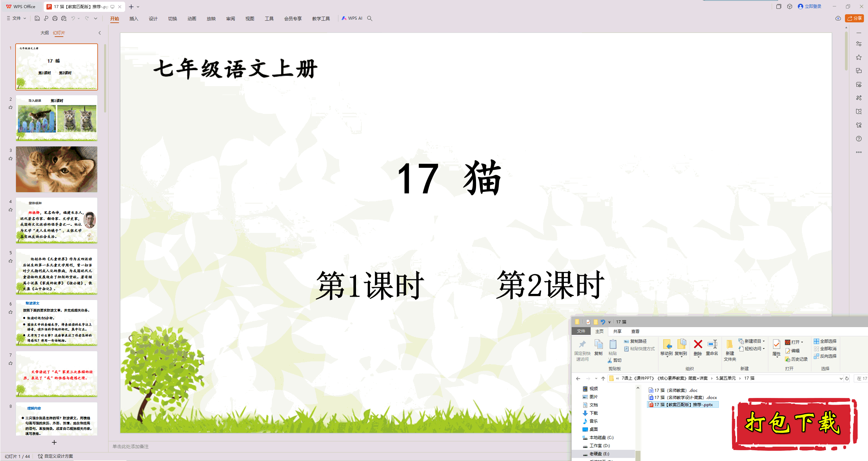Click Invert Selection in the Explorer ribbon
The height and width of the screenshot is (461, 868).
pyautogui.click(x=825, y=356)
